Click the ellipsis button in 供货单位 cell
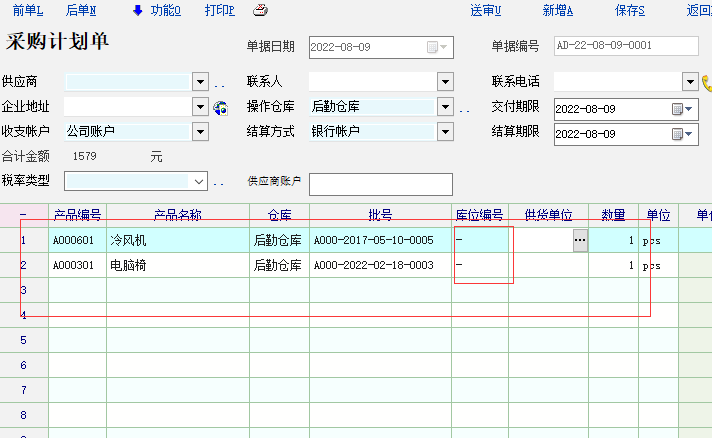This screenshot has width=712, height=438. (x=579, y=240)
